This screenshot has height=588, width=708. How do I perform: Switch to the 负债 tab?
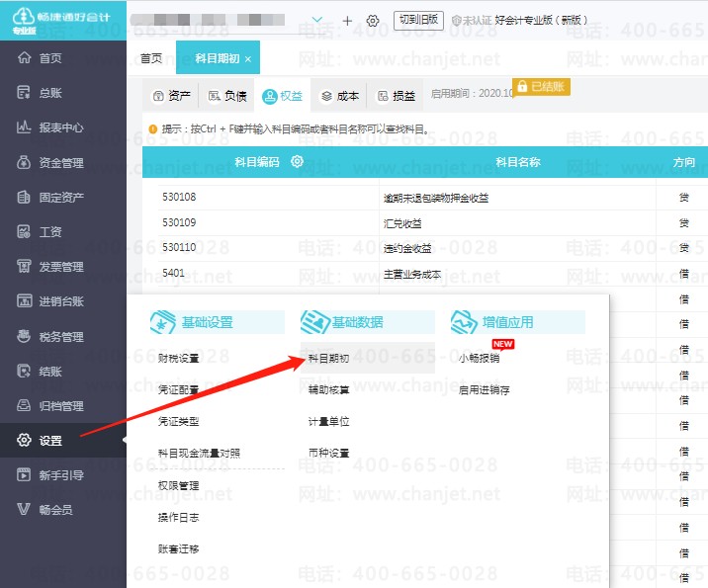pyautogui.click(x=226, y=96)
